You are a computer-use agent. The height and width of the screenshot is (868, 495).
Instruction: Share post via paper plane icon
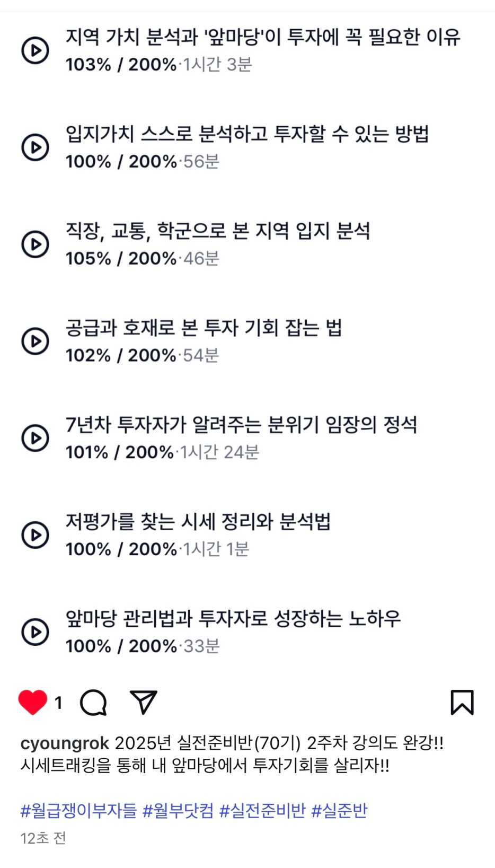pos(144,702)
